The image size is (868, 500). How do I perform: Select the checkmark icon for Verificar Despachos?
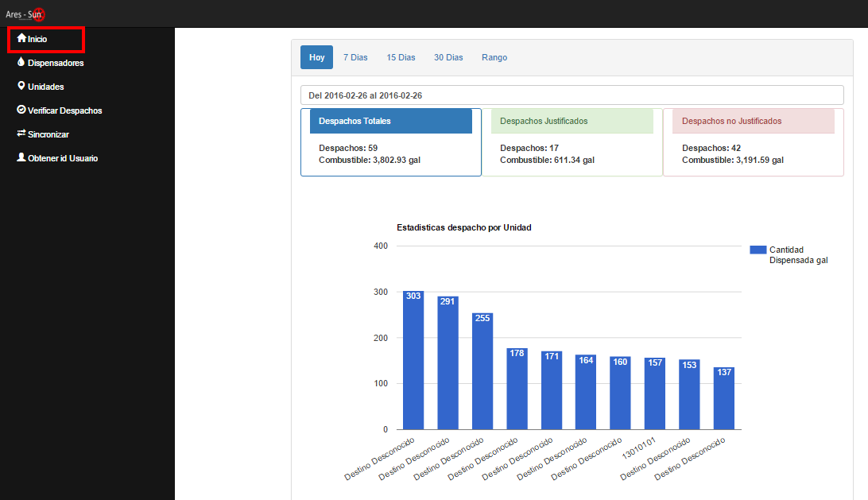22,110
